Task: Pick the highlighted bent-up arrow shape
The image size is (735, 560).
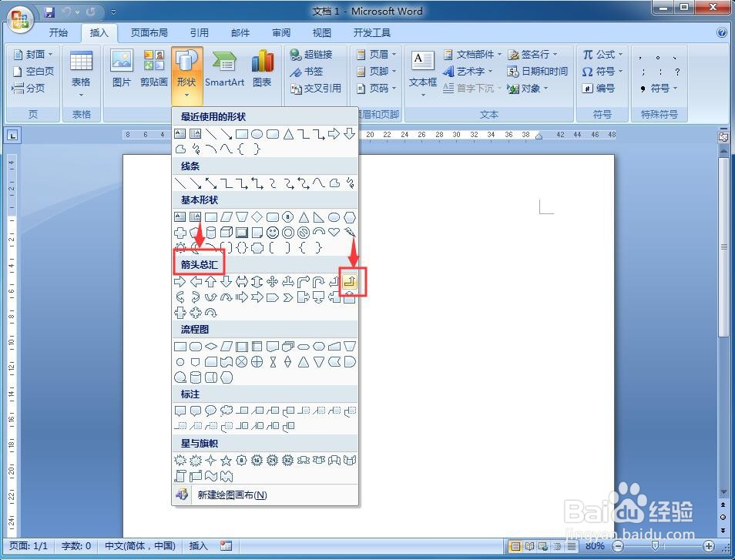Action: 350,282
